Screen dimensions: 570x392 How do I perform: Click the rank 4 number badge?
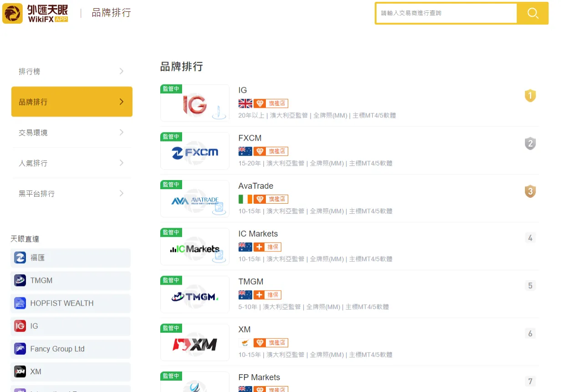click(530, 238)
